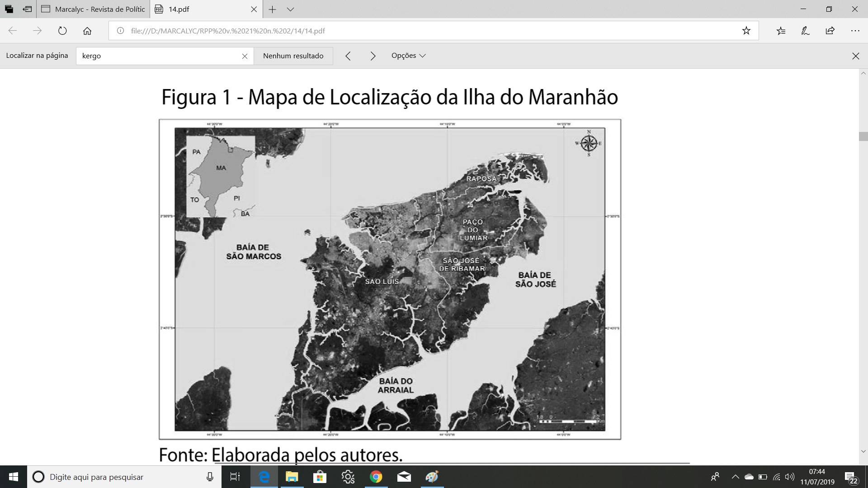Click the find on page text field
The image size is (868, 488).
[x=158, y=56]
